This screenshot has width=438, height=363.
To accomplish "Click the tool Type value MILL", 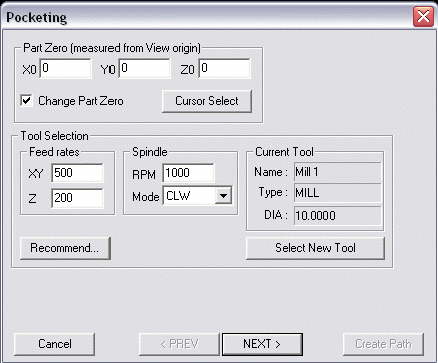I will pyautogui.click(x=338, y=193).
